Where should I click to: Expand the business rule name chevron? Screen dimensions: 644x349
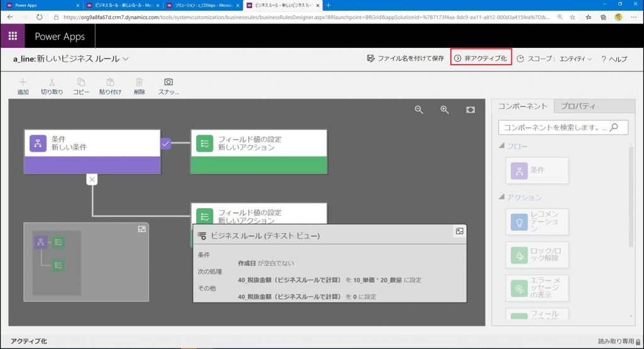click(126, 58)
